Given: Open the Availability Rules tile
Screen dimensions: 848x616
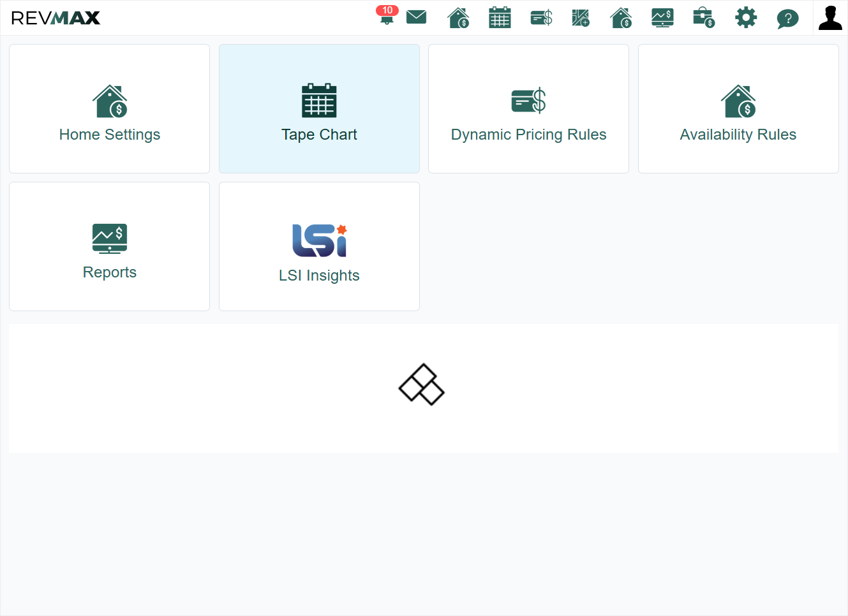Looking at the screenshot, I should (x=738, y=108).
